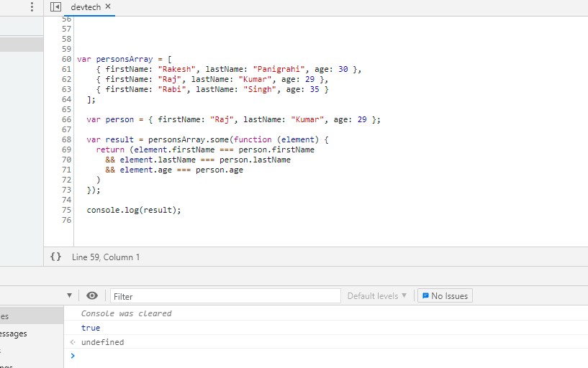Click element.age on line 71
Viewport: 588px width, 368px height.
(145, 170)
